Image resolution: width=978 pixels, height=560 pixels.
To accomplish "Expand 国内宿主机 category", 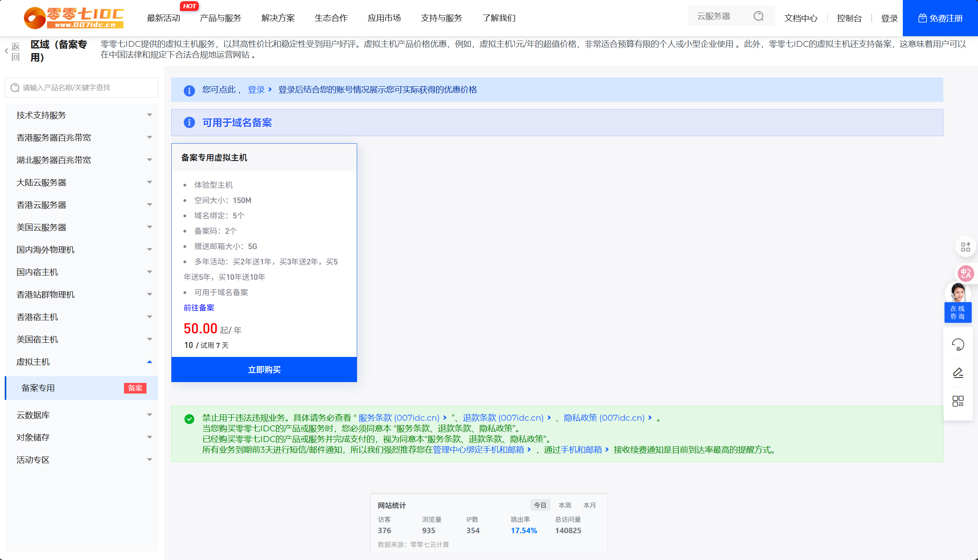I will [81, 272].
